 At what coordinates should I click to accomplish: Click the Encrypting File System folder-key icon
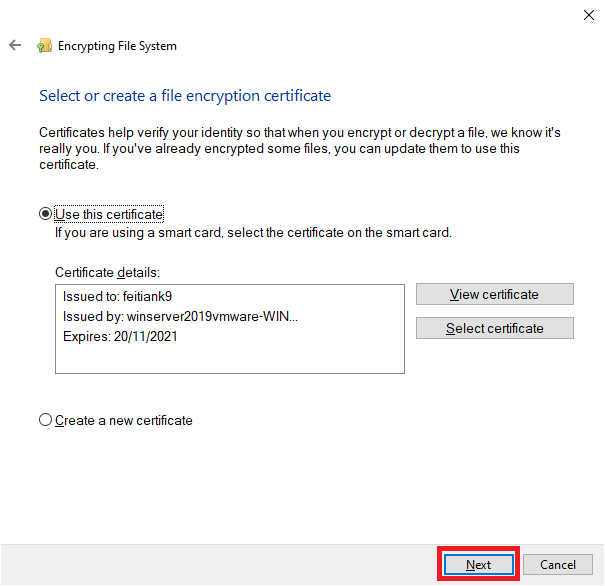click(x=44, y=46)
